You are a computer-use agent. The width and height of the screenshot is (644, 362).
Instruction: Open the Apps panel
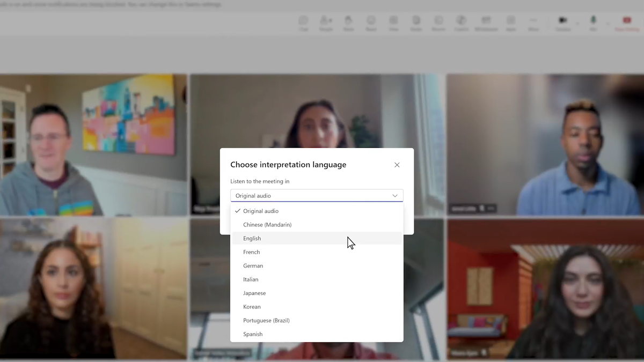coord(510,23)
